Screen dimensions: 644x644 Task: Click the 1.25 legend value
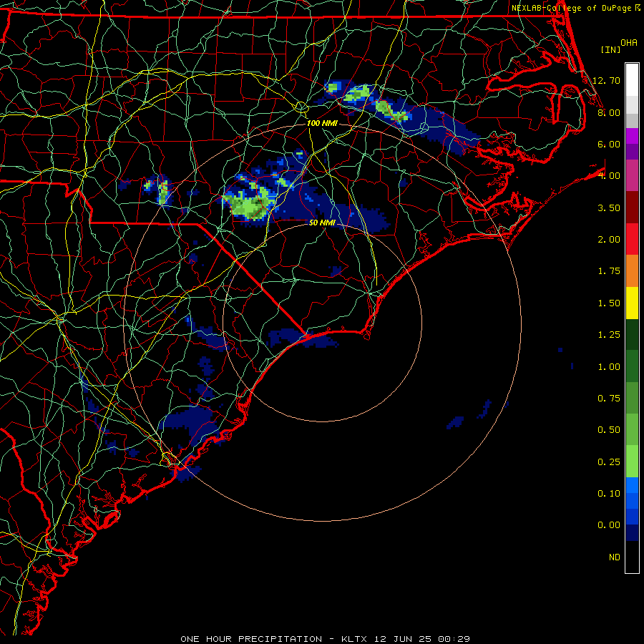(609, 335)
